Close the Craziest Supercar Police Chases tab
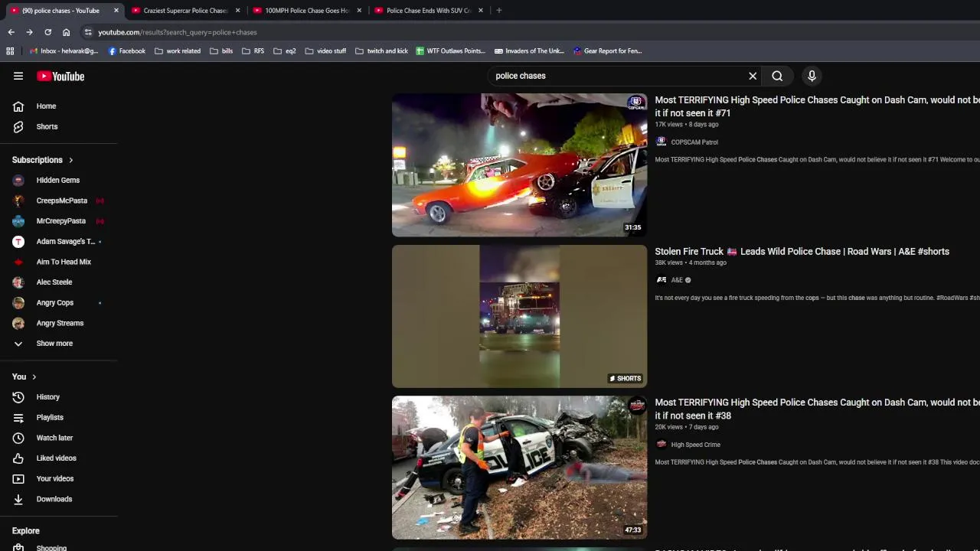 pos(237,11)
